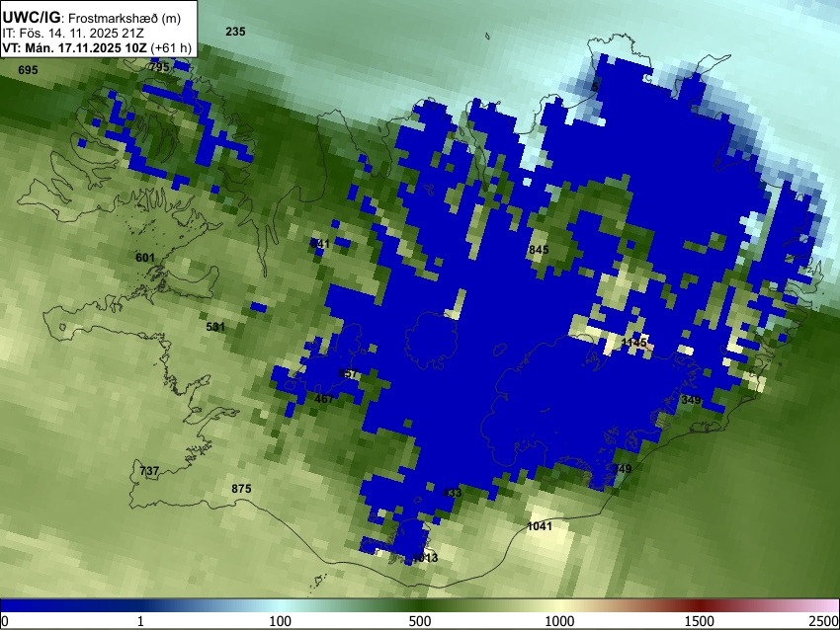Screen dimensions: 840x630
Task: Click the map value 737
Action: [x=149, y=470]
